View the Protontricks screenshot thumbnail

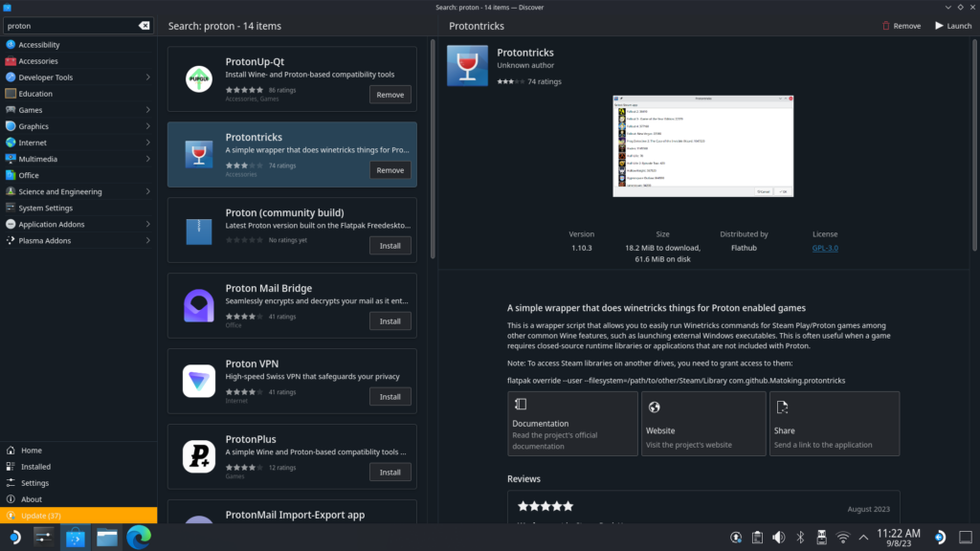(703, 146)
